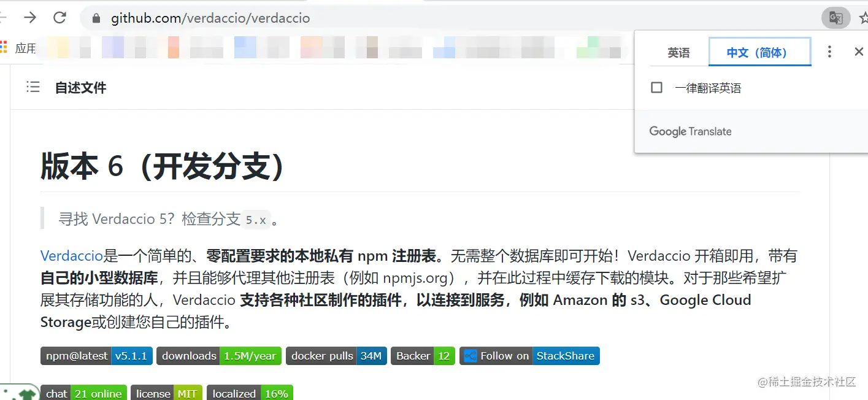Open the Google Translate link
868x400 pixels.
click(x=689, y=131)
